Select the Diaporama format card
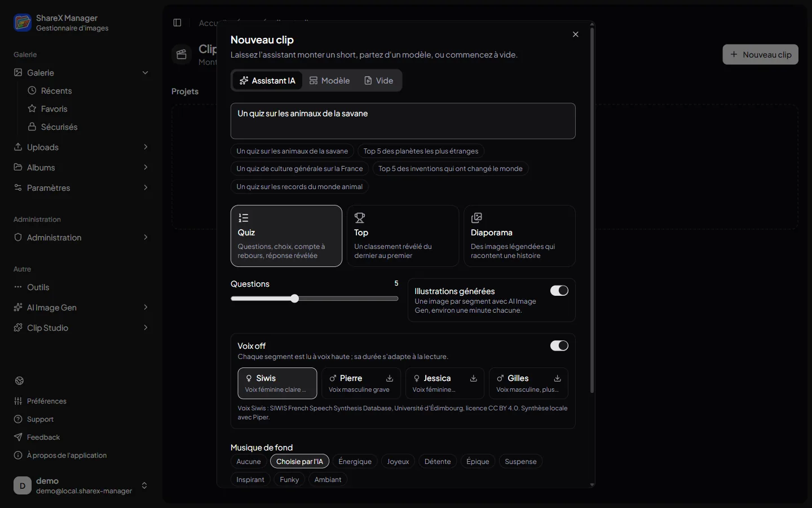The height and width of the screenshot is (508, 812). pos(519,236)
